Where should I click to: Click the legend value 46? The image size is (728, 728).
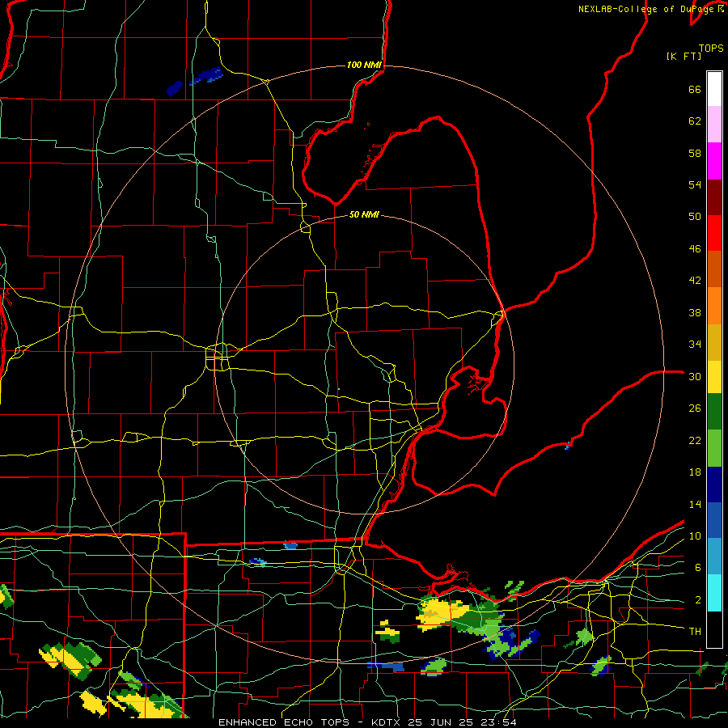coord(695,249)
